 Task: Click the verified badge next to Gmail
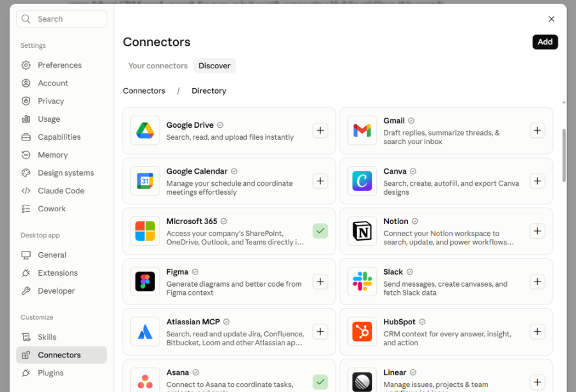pos(411,121)
